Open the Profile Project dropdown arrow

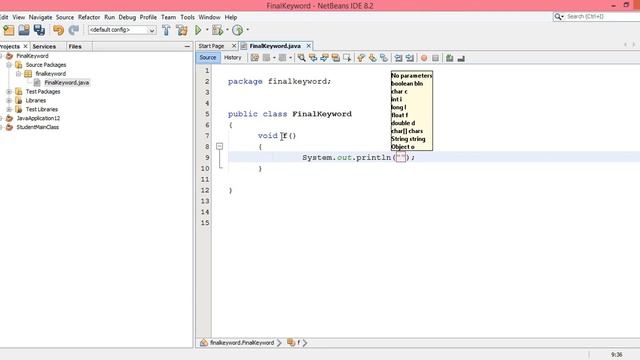click(x=248, y=30)
